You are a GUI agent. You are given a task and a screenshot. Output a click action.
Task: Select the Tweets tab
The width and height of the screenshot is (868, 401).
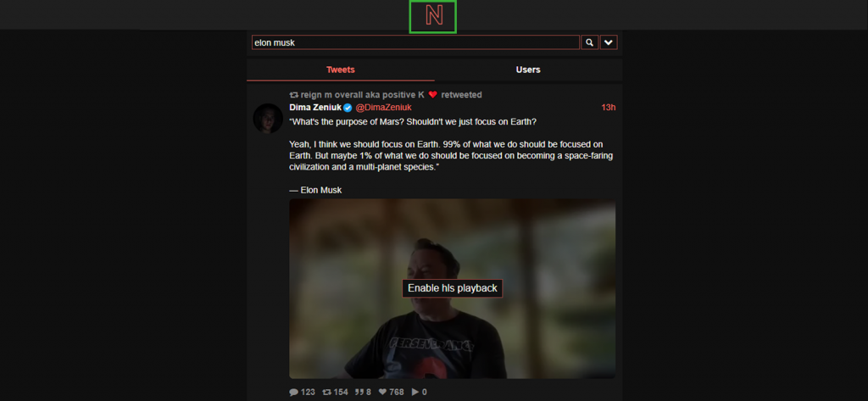(341, 70)
